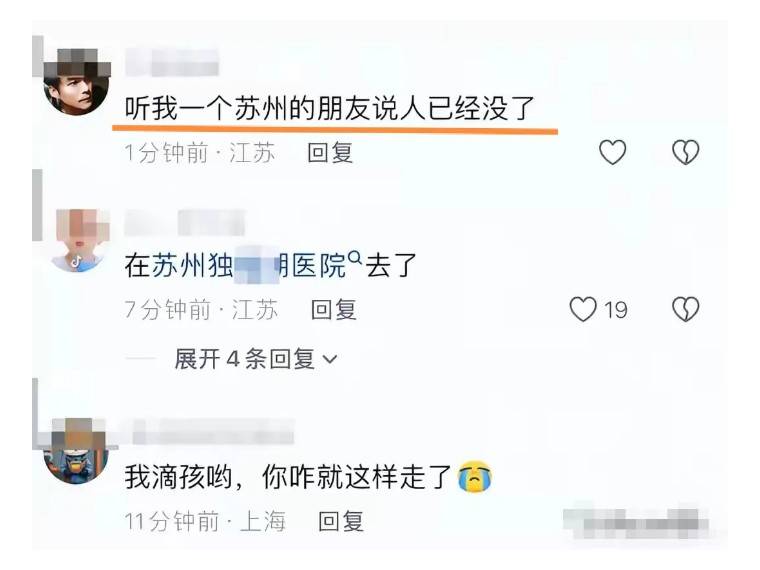Tap the first commenter's blurred username
The width and height of the screenshot is (760, 570).
(172, 62)
